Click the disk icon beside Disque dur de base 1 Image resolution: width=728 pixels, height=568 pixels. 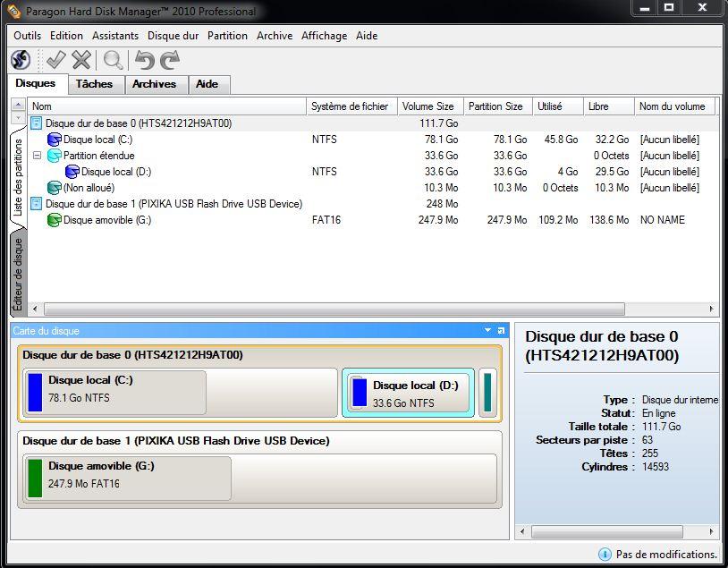(36, 203)
